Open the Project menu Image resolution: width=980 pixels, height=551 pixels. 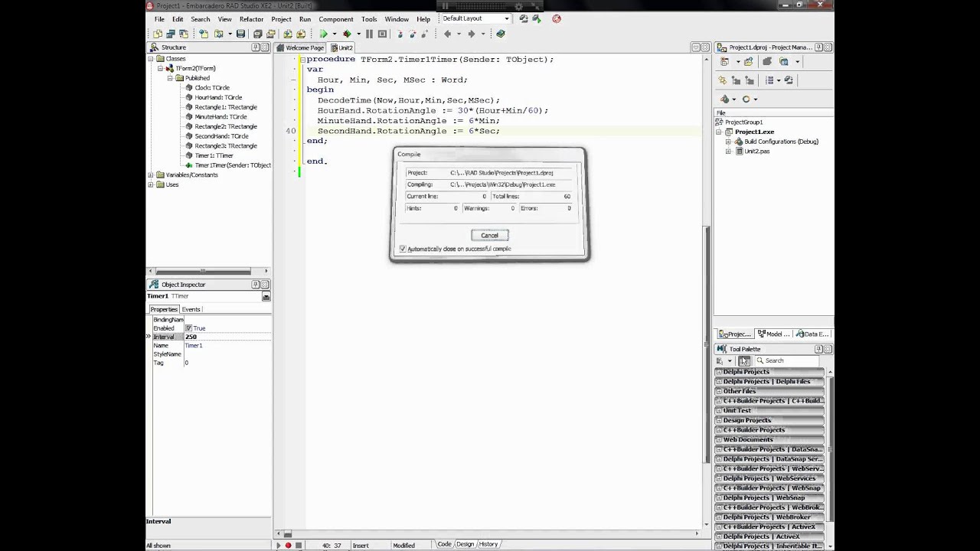point(281,19)
